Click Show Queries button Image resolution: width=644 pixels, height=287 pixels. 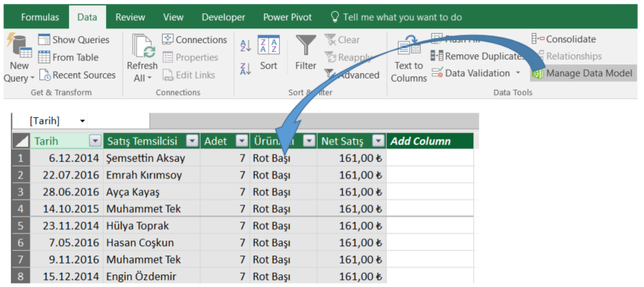pyautogui.click(x=73, y=40)
